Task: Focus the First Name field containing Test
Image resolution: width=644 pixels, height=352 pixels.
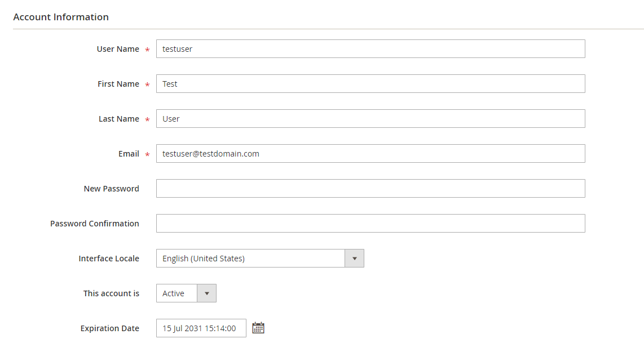Action: pos(370,84)
